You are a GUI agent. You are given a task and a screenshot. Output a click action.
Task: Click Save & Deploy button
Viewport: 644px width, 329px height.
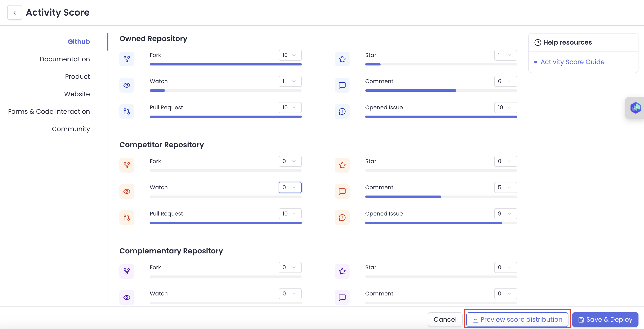click(605, 319)
